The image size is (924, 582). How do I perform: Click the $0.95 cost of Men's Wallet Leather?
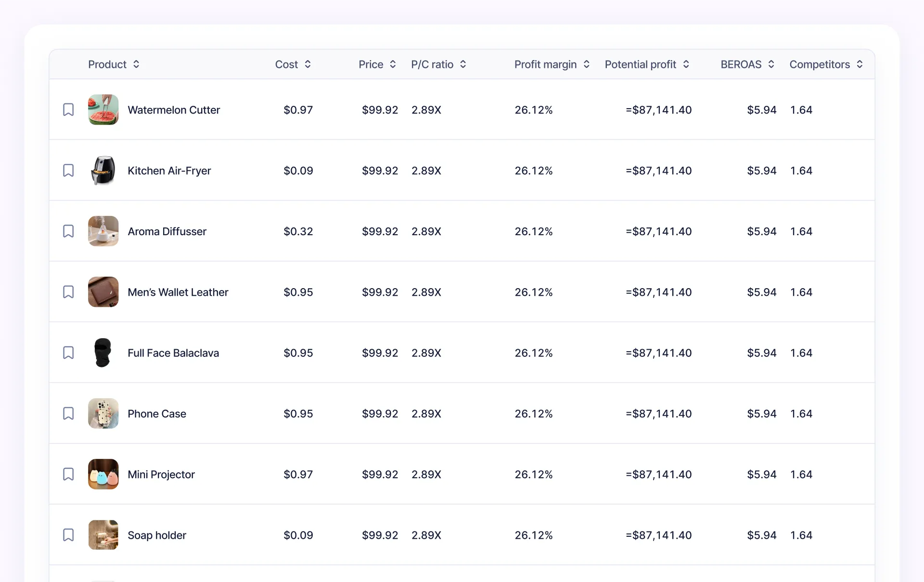(x=298, y=292)
